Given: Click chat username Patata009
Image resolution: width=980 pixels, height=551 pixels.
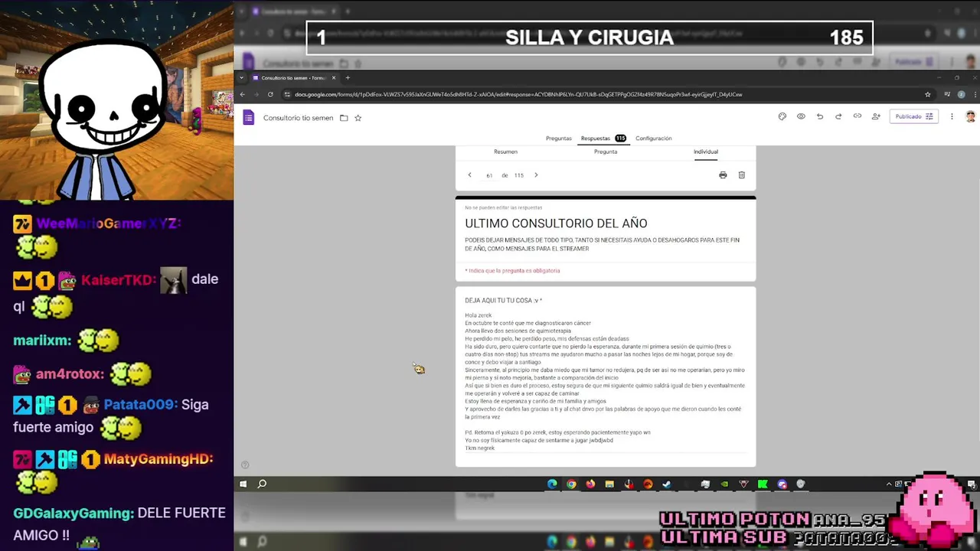Looking at the screenshot, I should pos(140,405).
